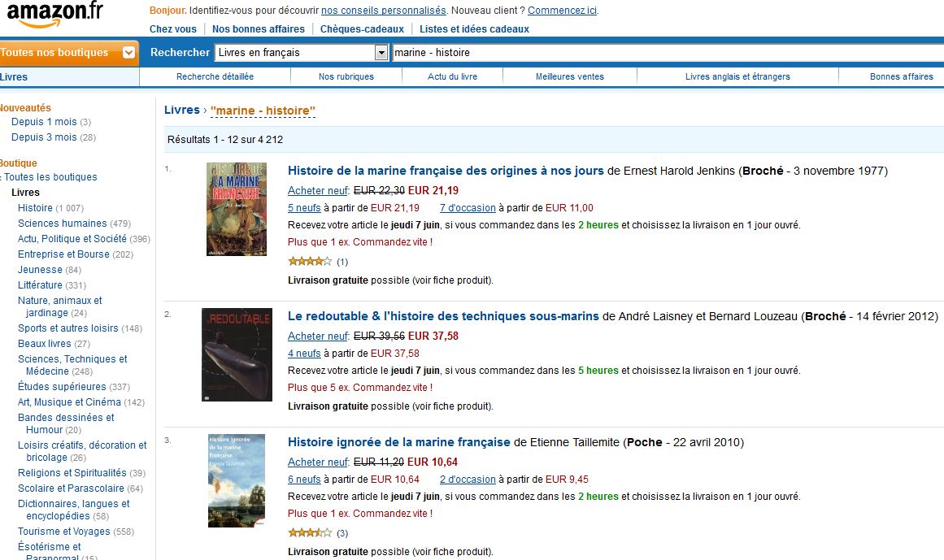Filter by Dictionnaires, langues et encyclopédies
Image resolution: width=944 pixels, height=560 pixels.
click(x=73, y=510)
